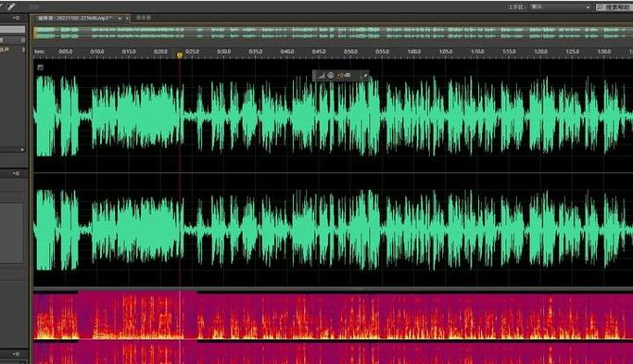
Task: Click the 0:05.0 mark on ruler
Action: pyautogui.click(x=66, y=52)
